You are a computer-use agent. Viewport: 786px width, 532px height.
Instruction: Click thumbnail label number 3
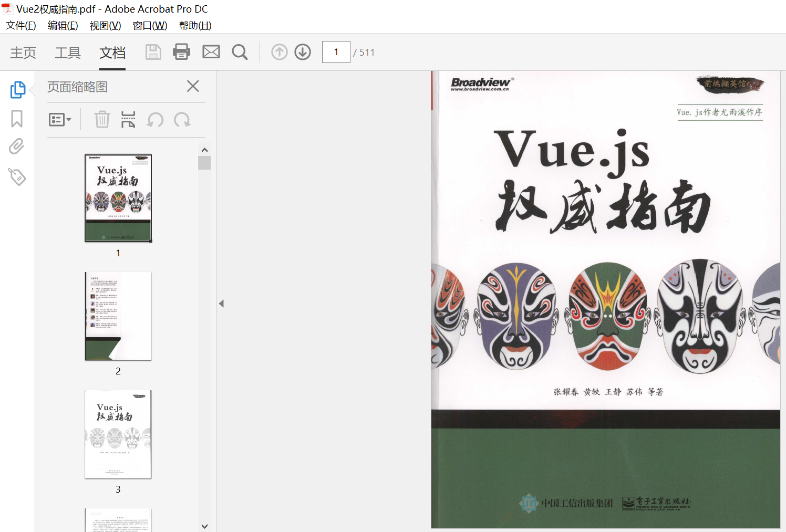118,489
